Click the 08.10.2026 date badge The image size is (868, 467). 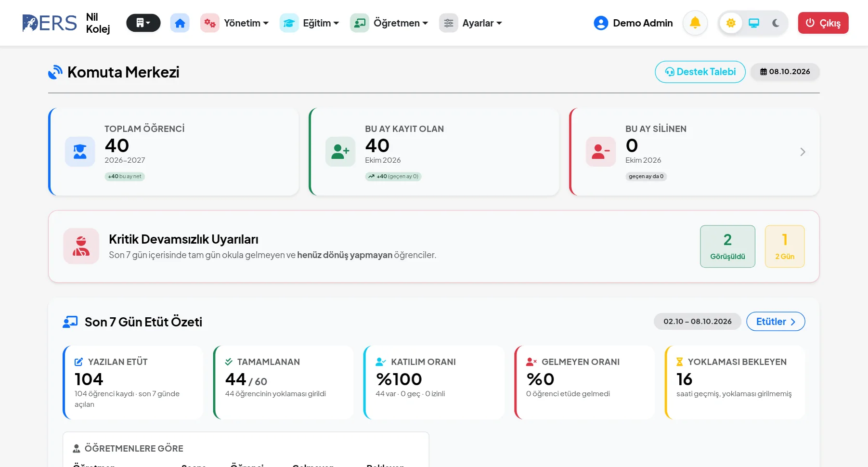pyautogui.click(x=785, y=72)
